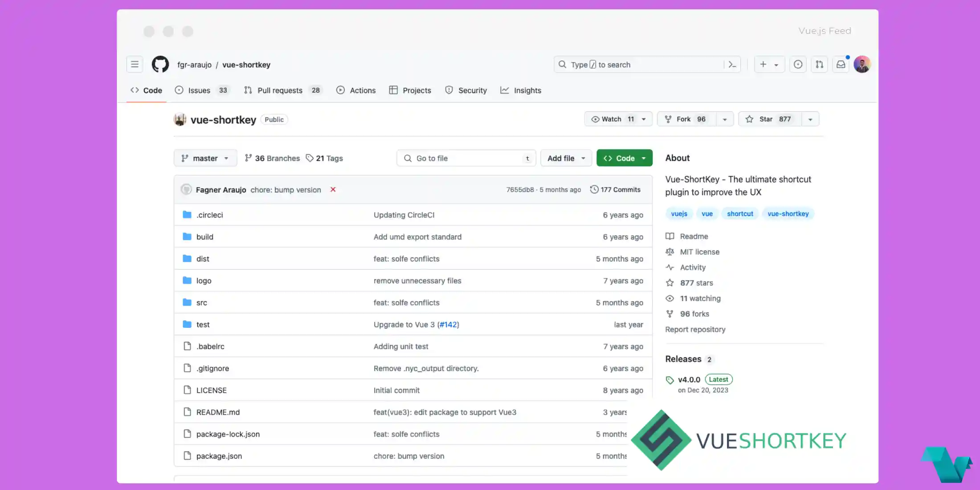
Task: Open the Add file dropdown
Action: [x=566, y=158]
